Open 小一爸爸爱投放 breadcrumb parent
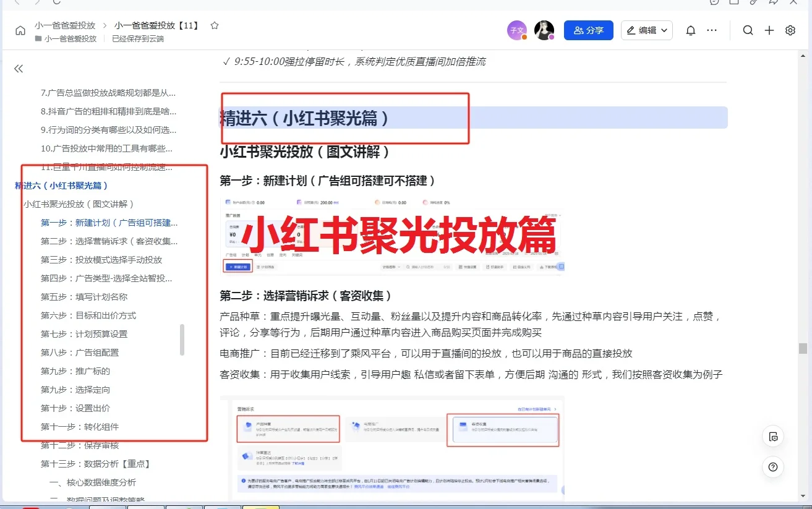Viewport: 812px width, 509px height. 65,25
